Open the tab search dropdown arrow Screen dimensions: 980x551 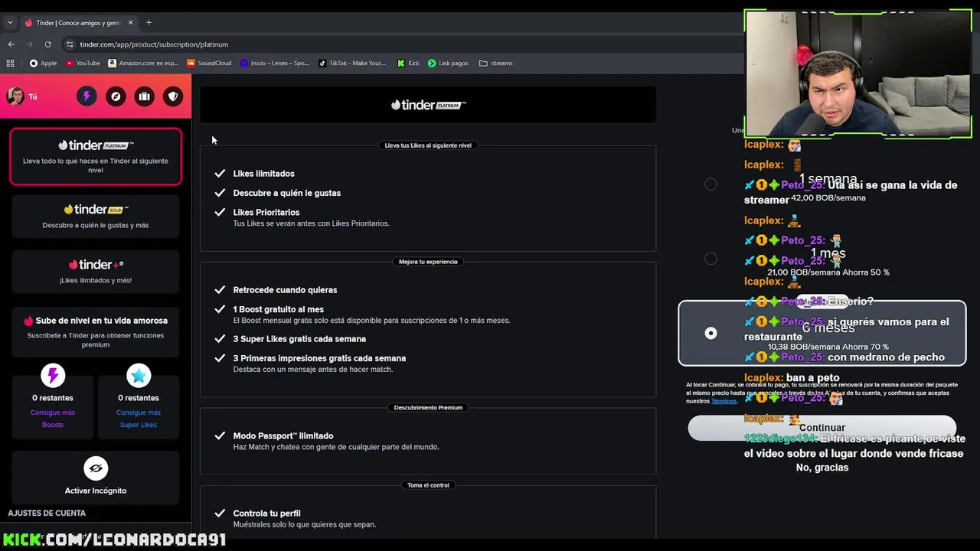coord(10,22)
